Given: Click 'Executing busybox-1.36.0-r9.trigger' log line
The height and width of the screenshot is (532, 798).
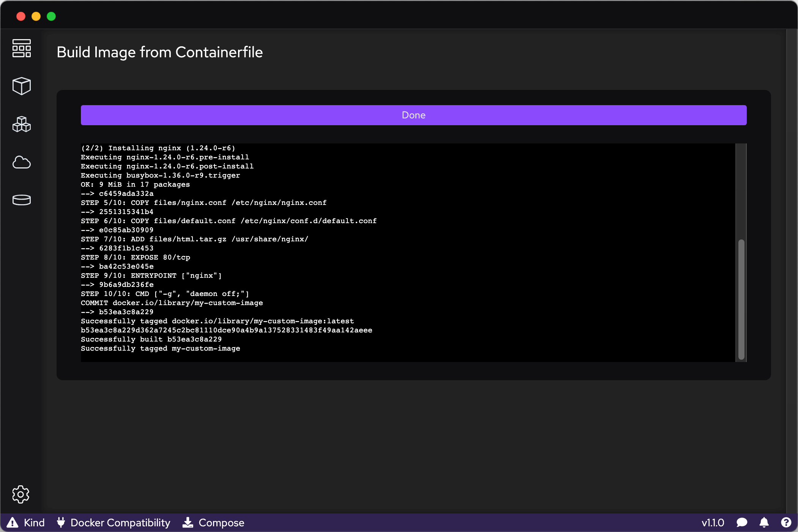Looking at the screenshot, I should pyautogui.click(x=160, y=175).
